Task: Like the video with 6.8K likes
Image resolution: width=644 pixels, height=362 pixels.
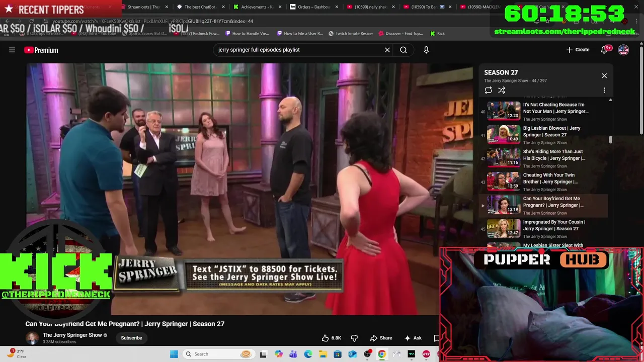Action: pyautogui.click(x=332, y=338)
